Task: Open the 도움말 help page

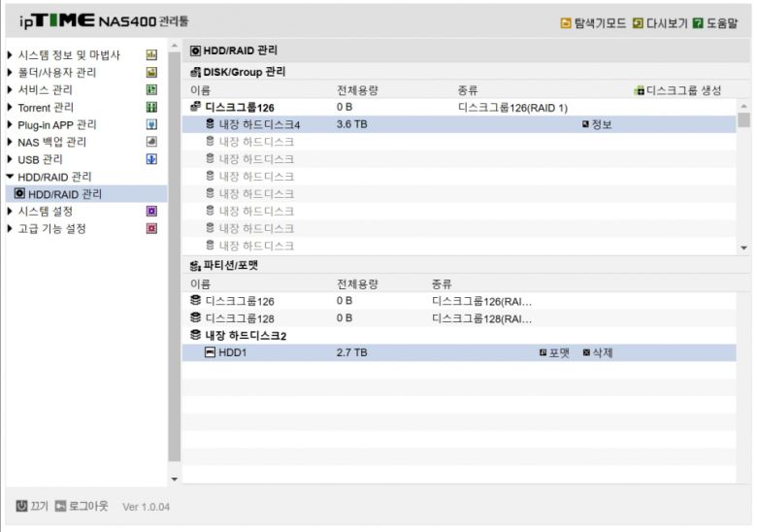Action: click(715, 22)
